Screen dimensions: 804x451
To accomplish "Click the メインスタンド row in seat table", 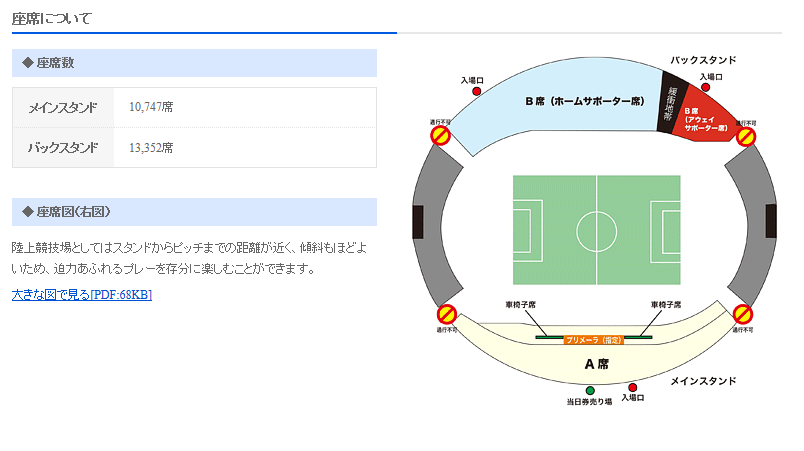I will coord(194,106).
